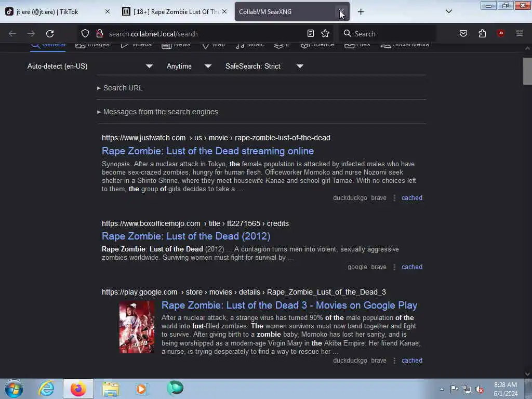Click the justwatch.com result URL text
Image resolution: width=532 pixels, height=399 pixels.
point(216,138)
